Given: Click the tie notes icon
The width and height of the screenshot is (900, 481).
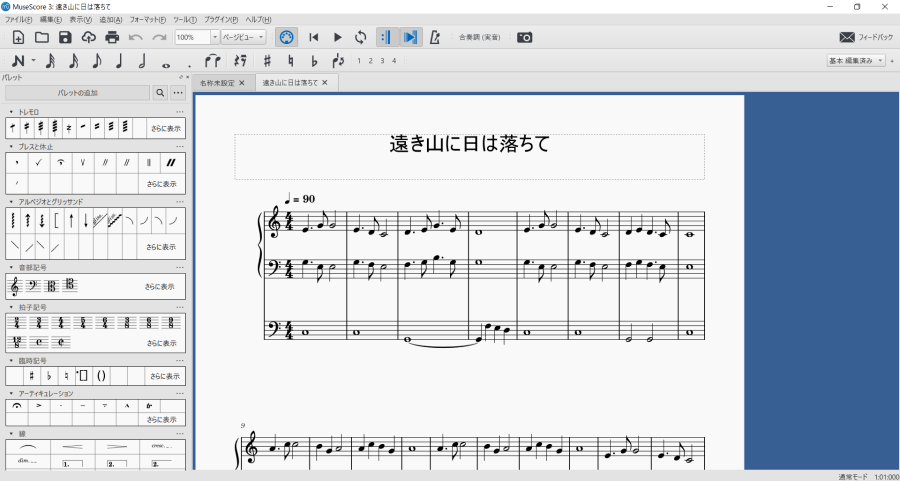Looking at the screenshot, I should point(214,60).
